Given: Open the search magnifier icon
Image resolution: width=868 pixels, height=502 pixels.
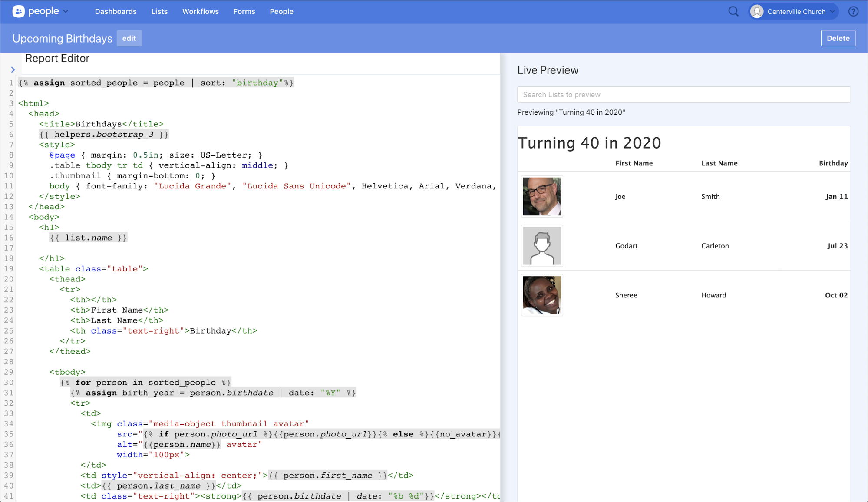Looking at the screenshot, I should coord(733,11).
